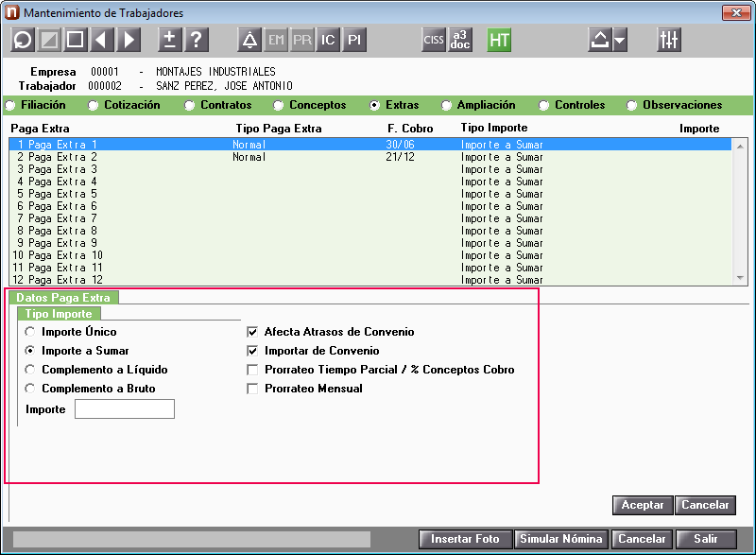Choose Complemento a Bruto radio option

pos(30,389)
